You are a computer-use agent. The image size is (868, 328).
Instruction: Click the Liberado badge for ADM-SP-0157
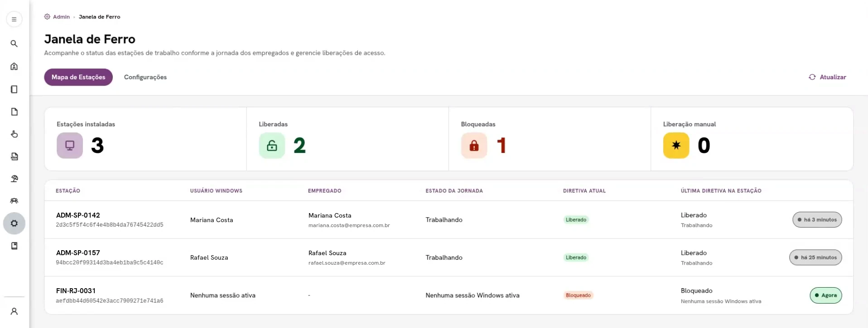click(x=576, y=257)
